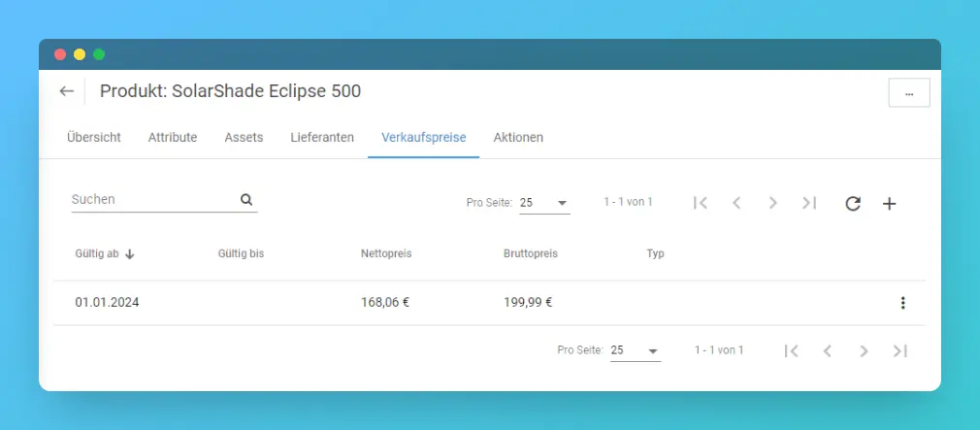
Task: Open the bottom Pro Seite dropdown
Action: pos(636,350)
